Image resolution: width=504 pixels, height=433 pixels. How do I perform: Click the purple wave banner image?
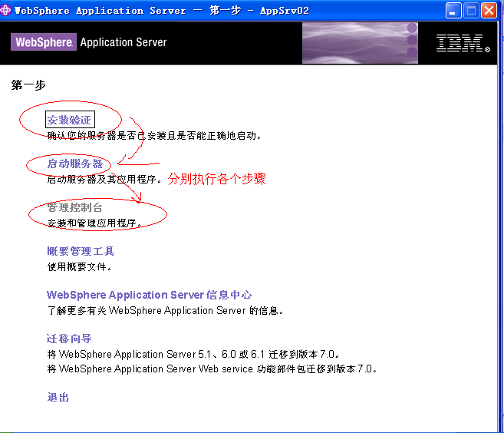(x=360, y=43)
